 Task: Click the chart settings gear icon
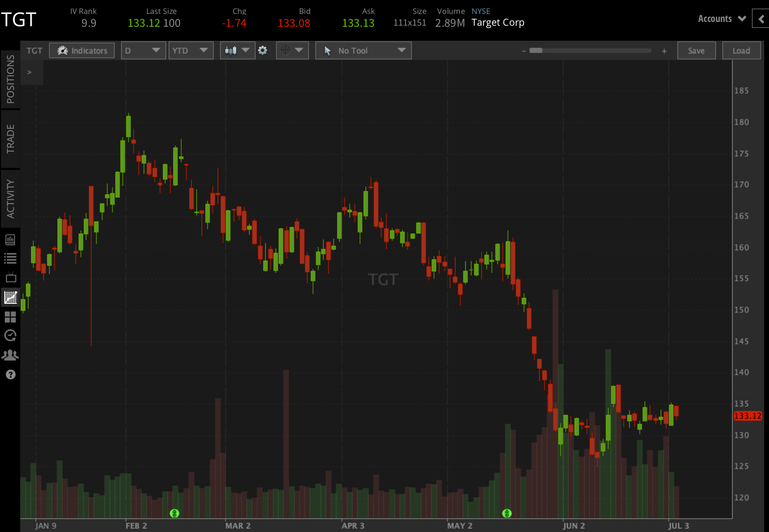pos(263,50)
